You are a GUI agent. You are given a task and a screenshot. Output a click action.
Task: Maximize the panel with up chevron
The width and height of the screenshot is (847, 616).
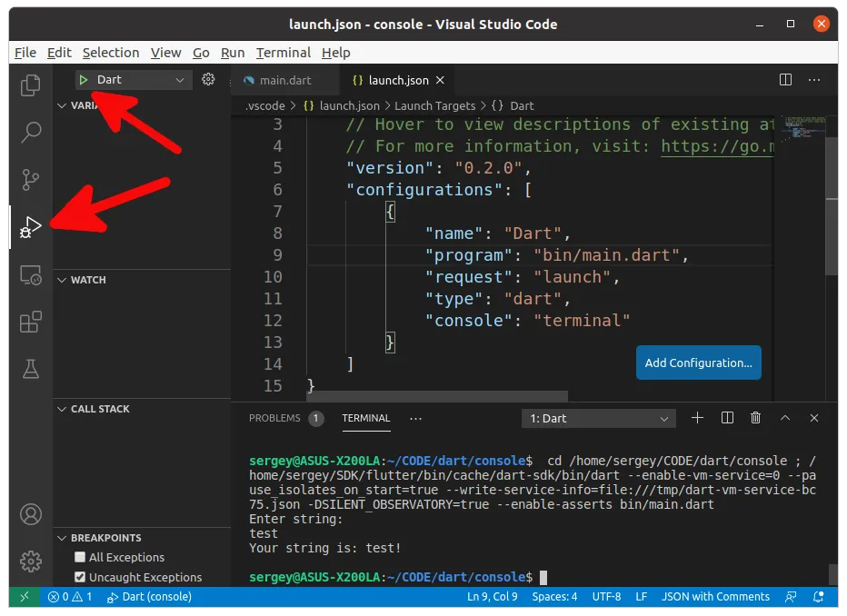[785, 418]
